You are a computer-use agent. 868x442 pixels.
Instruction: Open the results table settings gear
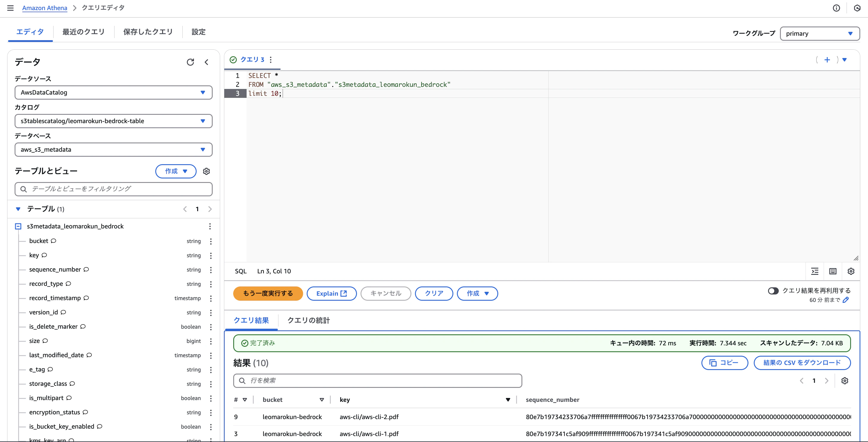click(845, 381)
